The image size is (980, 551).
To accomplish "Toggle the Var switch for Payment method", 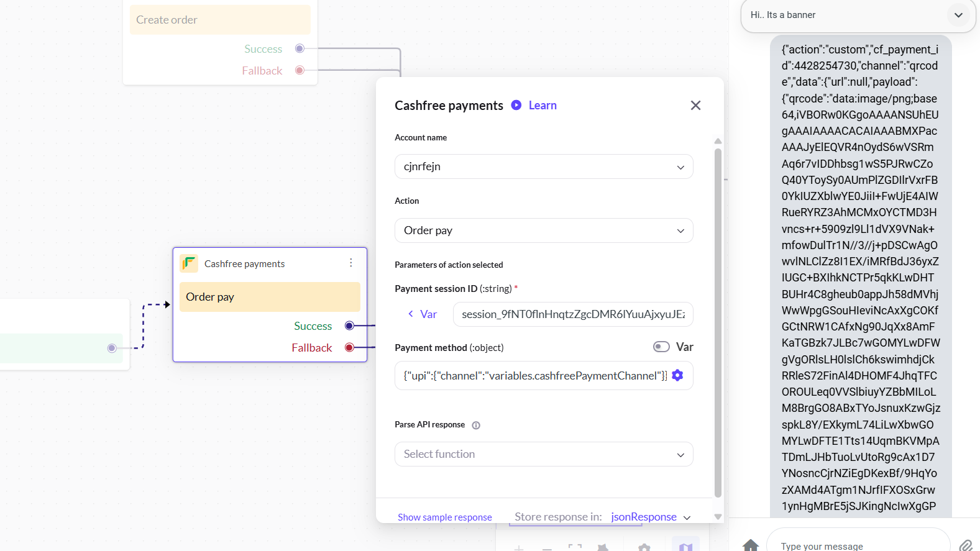I will pos(661,347).
